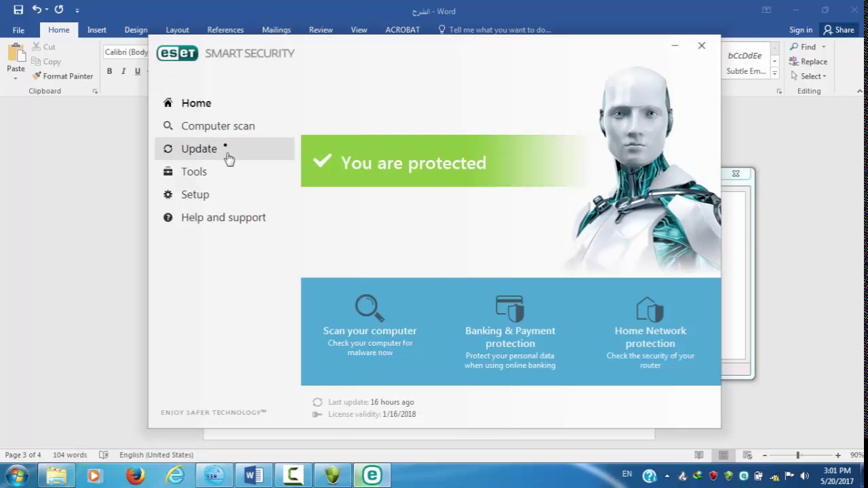Open the ACROBAT ribbon tab
The image size is (868, 488).
pos(402,30)
